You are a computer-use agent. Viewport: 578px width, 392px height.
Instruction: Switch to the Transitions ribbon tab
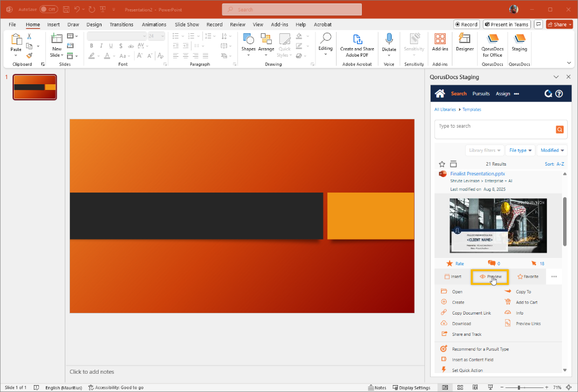coord(121,25)
